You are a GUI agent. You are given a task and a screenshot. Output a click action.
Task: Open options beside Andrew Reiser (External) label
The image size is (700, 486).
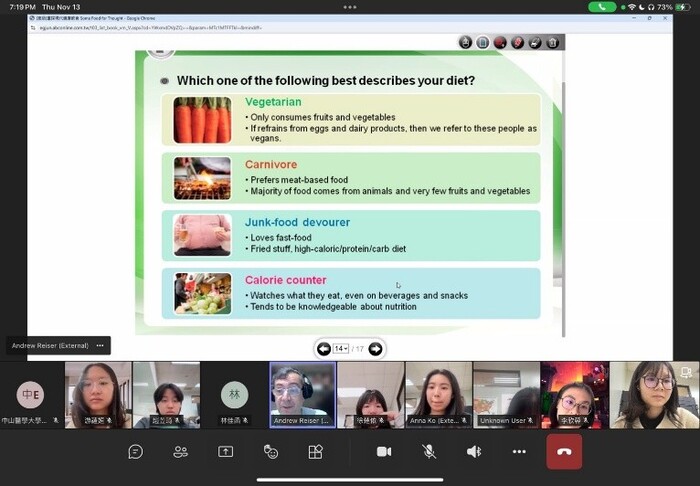(x=100, y=345)
